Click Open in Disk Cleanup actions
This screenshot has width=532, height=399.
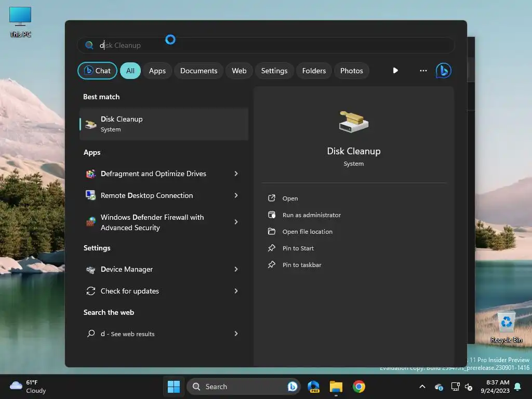coord(290,198)
